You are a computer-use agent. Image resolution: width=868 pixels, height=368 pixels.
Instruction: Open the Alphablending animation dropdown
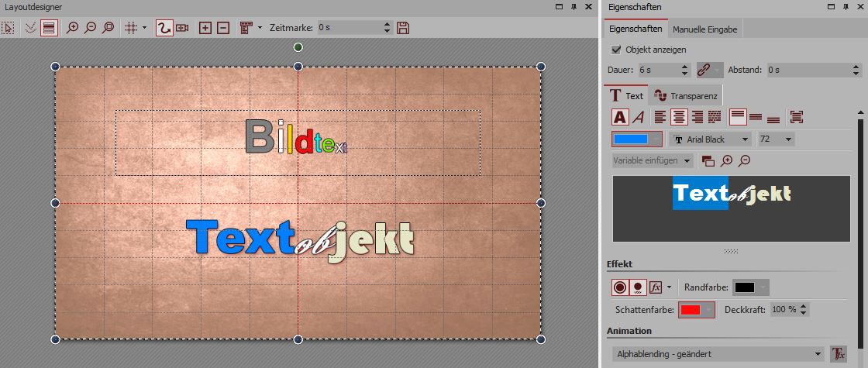pyautogui.click(x=717, y=354)
